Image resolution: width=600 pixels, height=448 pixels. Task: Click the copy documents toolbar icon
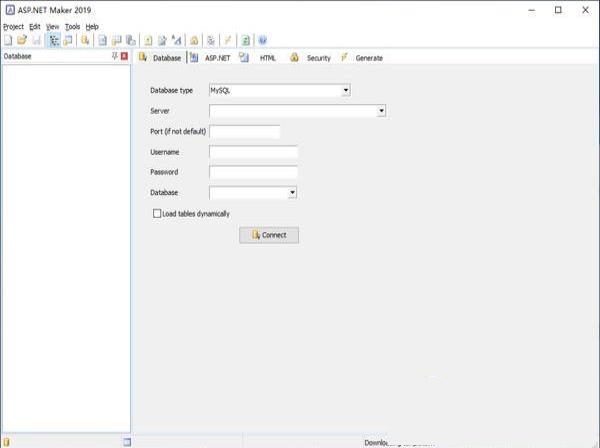(131, 40)
